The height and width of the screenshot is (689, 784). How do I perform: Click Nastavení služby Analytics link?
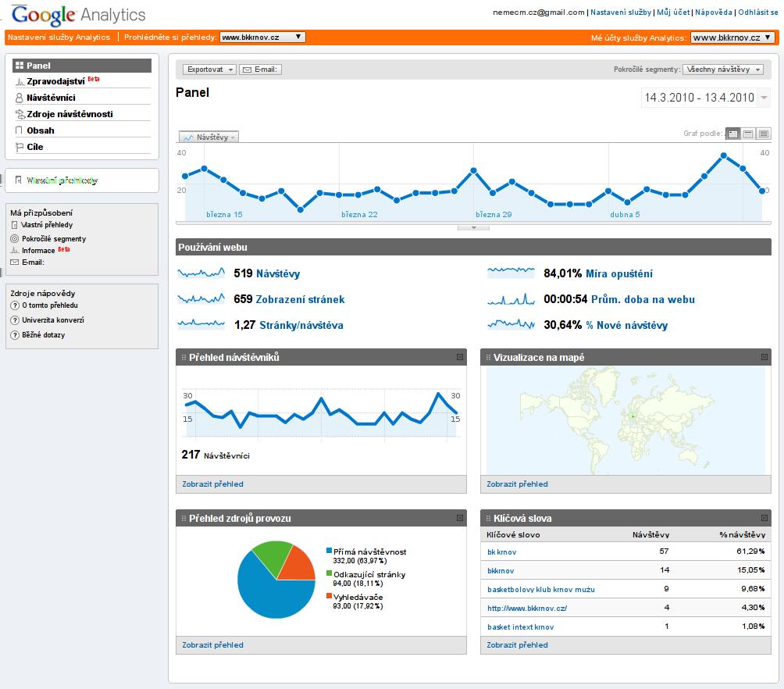point(59,37)
